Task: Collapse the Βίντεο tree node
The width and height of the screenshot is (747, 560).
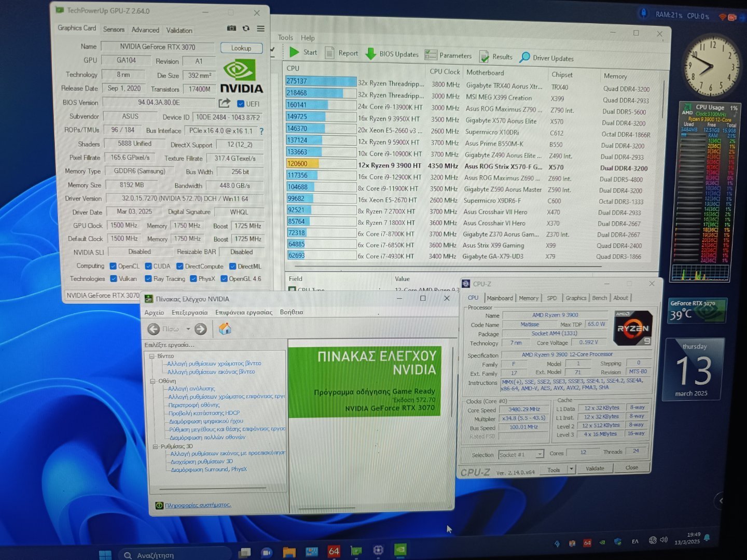Action: (152, 356)
